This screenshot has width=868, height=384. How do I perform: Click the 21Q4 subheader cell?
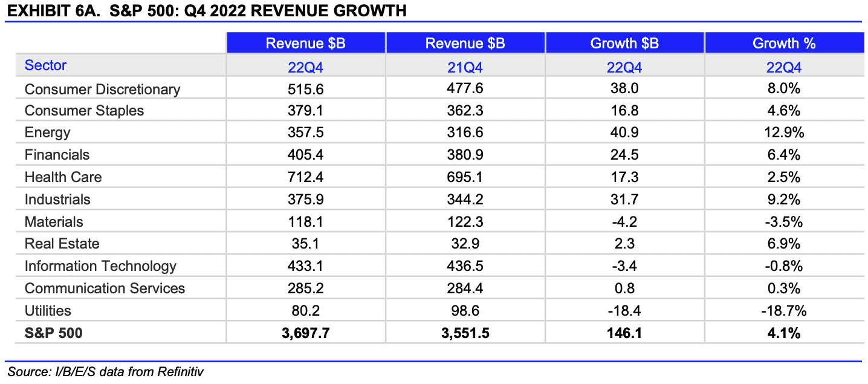tap(465, 67)
